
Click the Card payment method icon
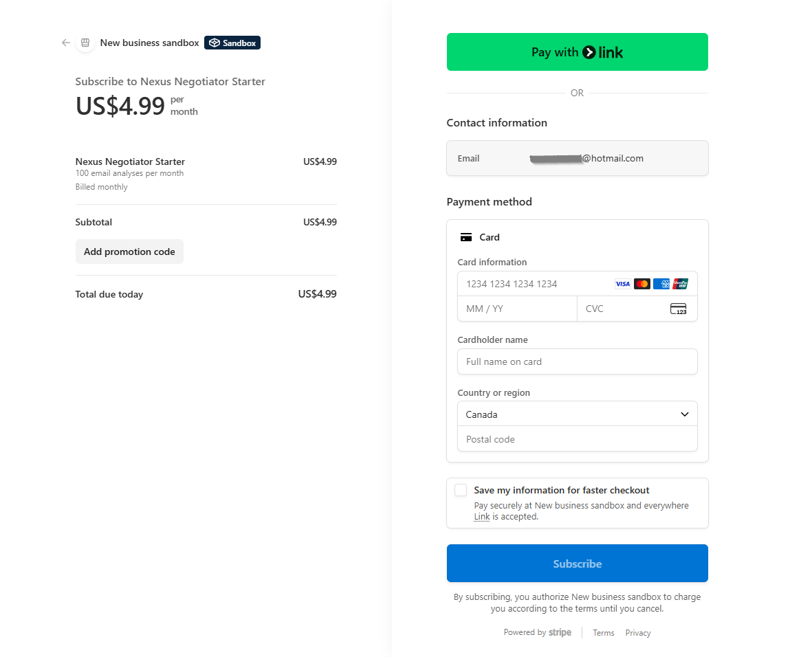[466, 237]
